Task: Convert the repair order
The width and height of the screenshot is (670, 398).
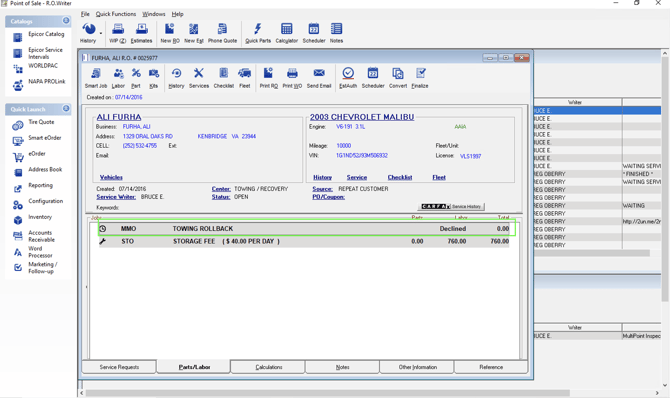Action: 398,78
